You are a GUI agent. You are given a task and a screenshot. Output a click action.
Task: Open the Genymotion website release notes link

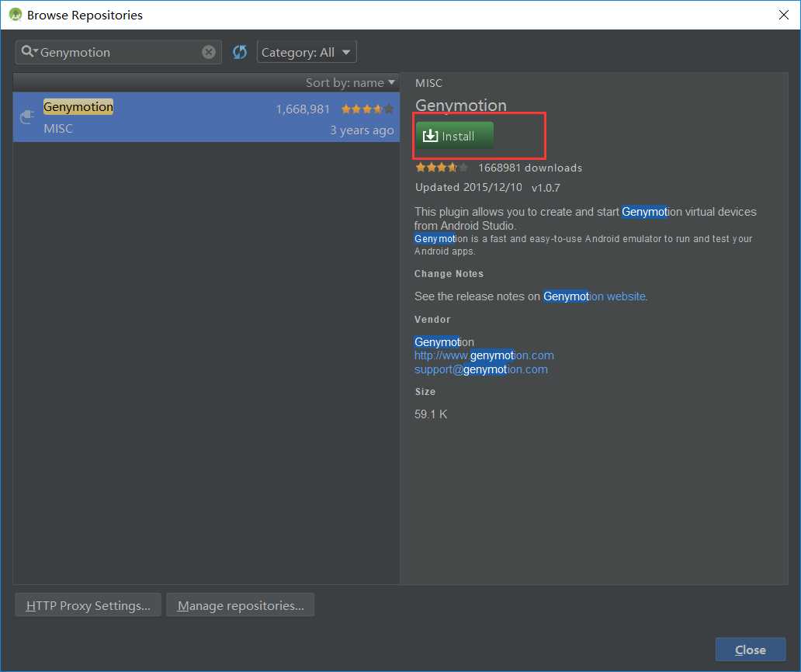click(x=595, y=296)
